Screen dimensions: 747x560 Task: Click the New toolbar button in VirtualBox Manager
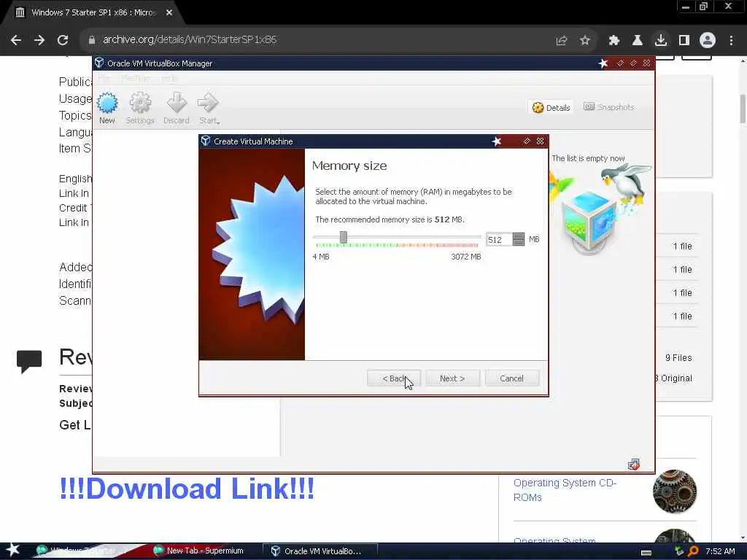coord(107,109)
